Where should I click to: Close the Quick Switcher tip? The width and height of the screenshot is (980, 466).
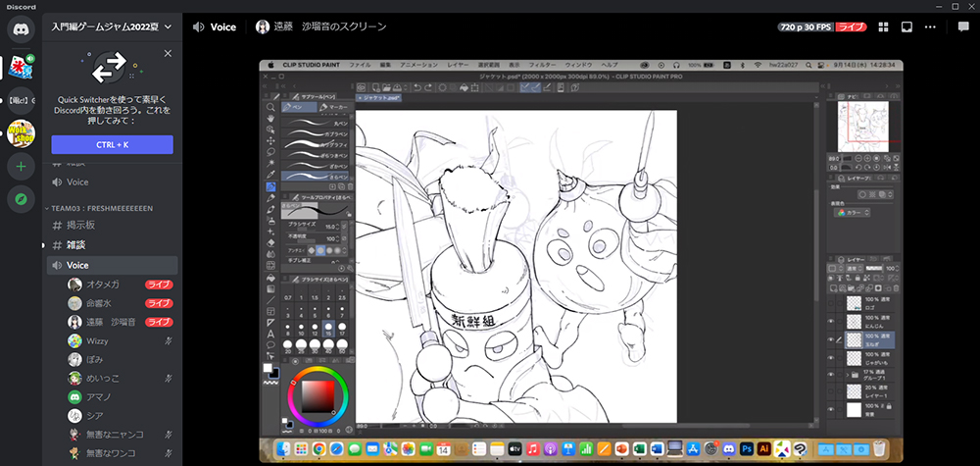pos(168,54)
